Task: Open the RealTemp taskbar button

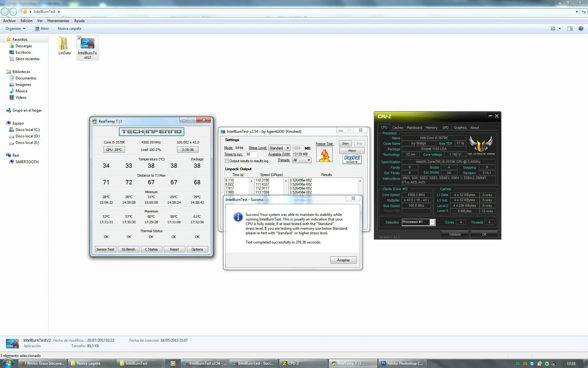Action: 353,363
